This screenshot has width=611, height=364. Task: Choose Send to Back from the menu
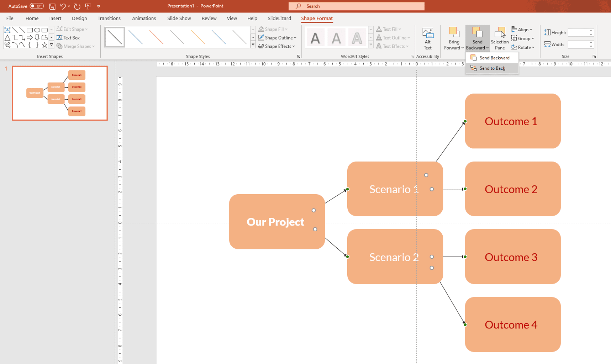tap(493, 68)
